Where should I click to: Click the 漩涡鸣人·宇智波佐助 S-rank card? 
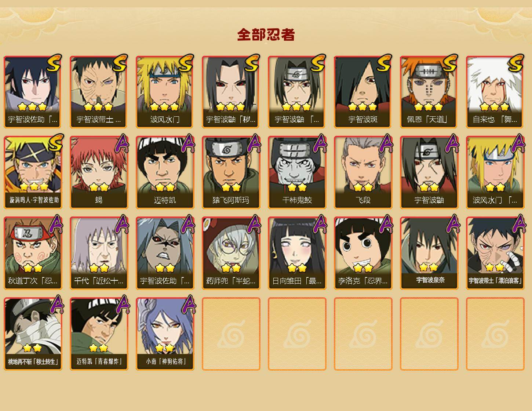(33, 172)
